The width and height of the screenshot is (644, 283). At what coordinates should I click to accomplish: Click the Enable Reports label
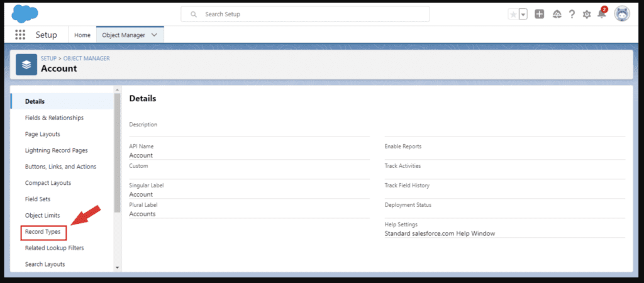tap(403, 147)
